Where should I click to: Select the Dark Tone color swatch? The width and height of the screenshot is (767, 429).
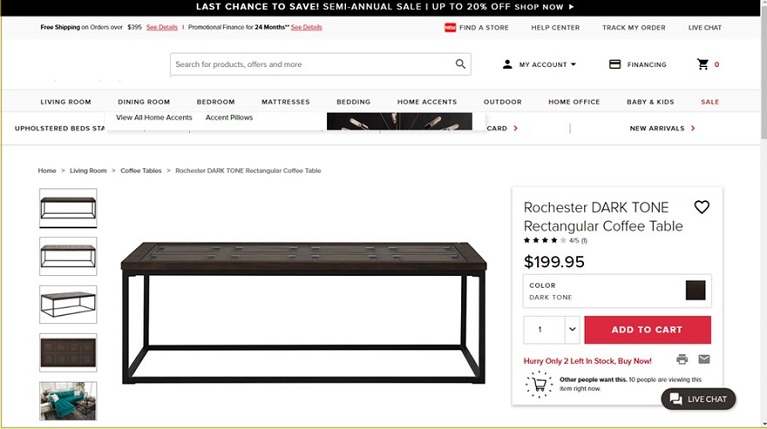[695, 290]
